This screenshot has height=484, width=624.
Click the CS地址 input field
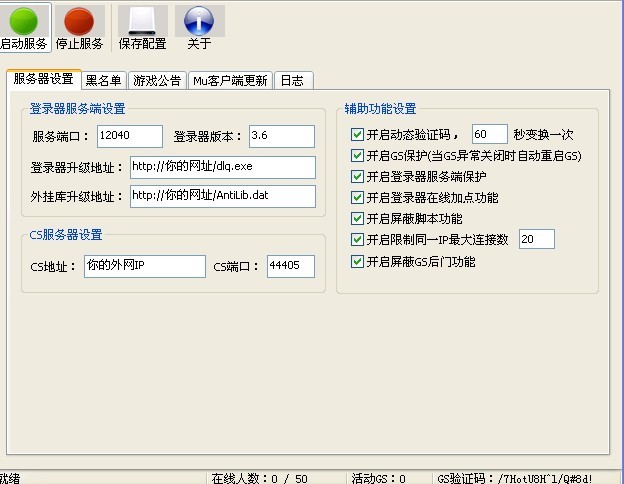click(x=143, y=266)
